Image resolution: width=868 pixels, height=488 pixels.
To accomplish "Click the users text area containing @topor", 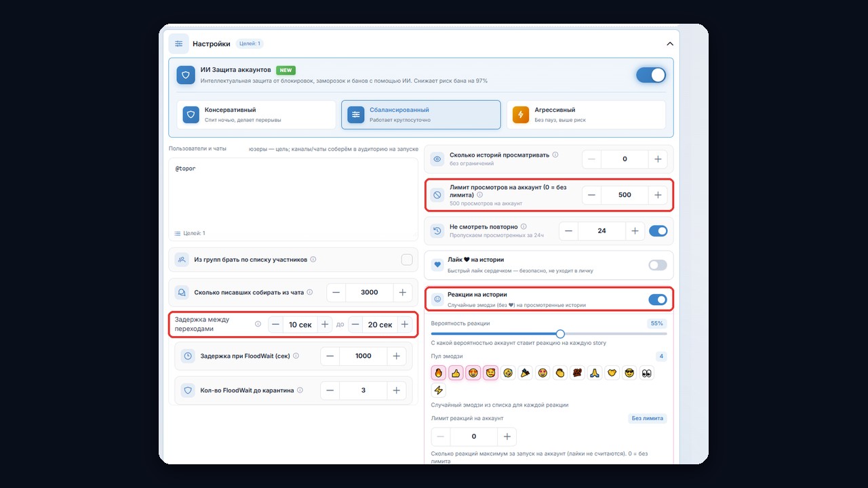I will (x=293, y=199).
